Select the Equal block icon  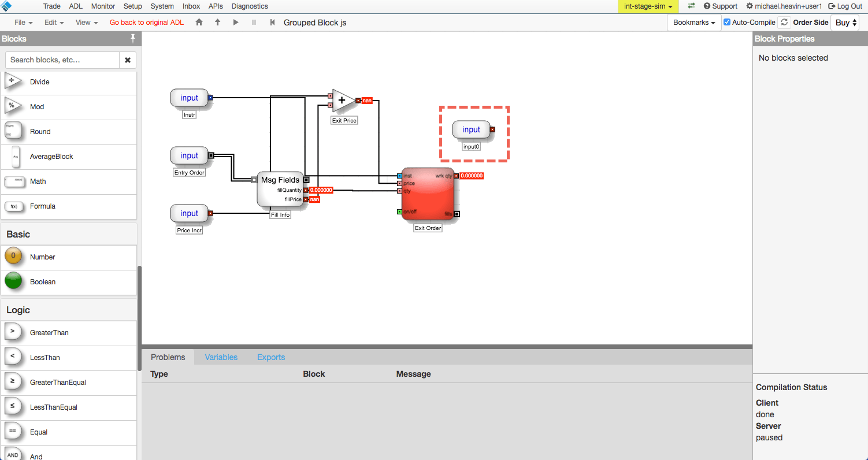13,432
